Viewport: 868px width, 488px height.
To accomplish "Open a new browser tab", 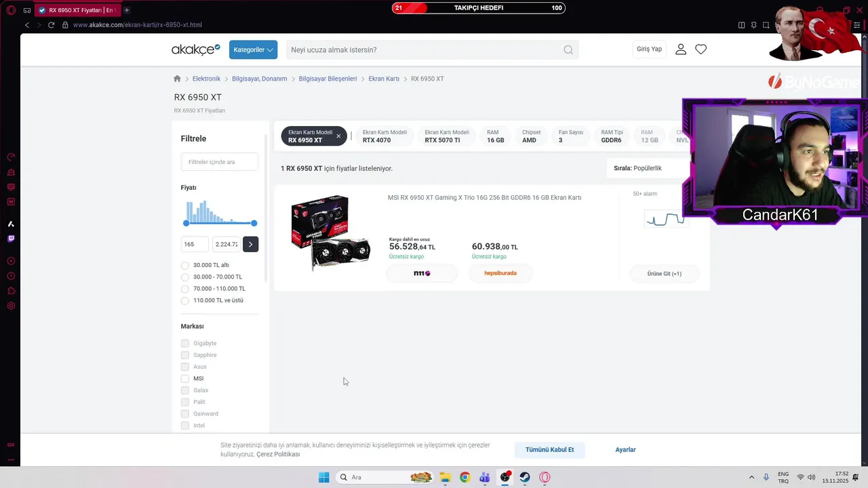I will pos(127,10).
